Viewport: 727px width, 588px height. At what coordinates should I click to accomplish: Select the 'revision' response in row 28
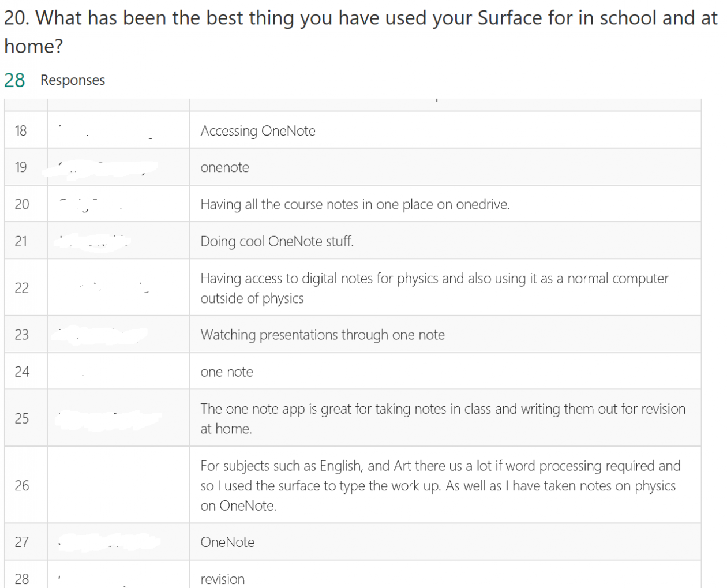click(223, 579)
